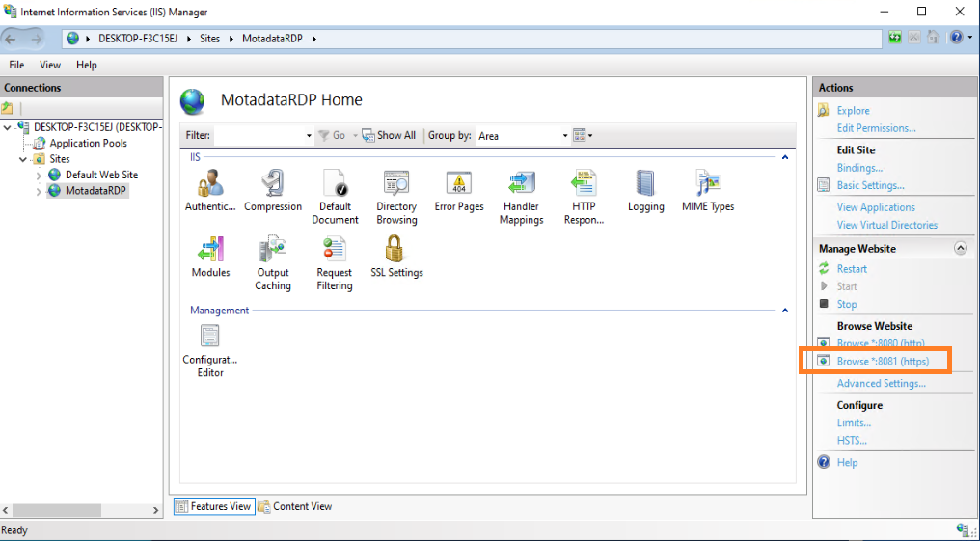Open the Handler Mappings feature

(521, 183)
